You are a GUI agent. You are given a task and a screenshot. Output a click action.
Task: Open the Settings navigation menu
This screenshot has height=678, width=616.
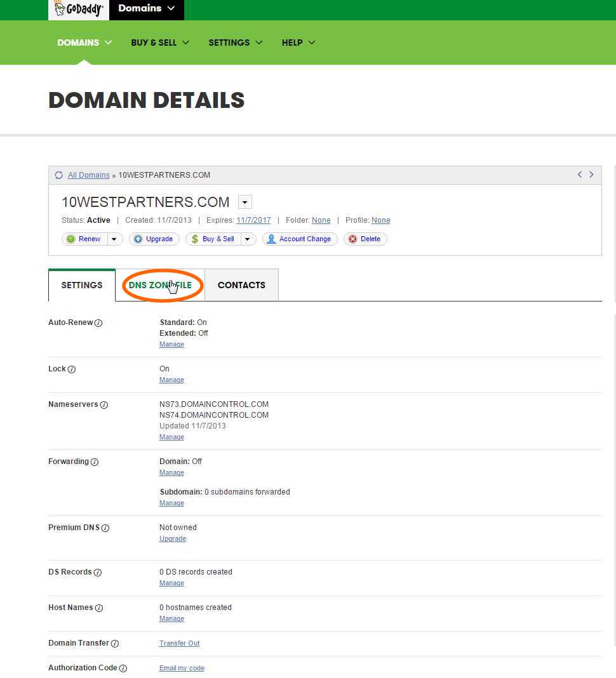click(235, 43)
